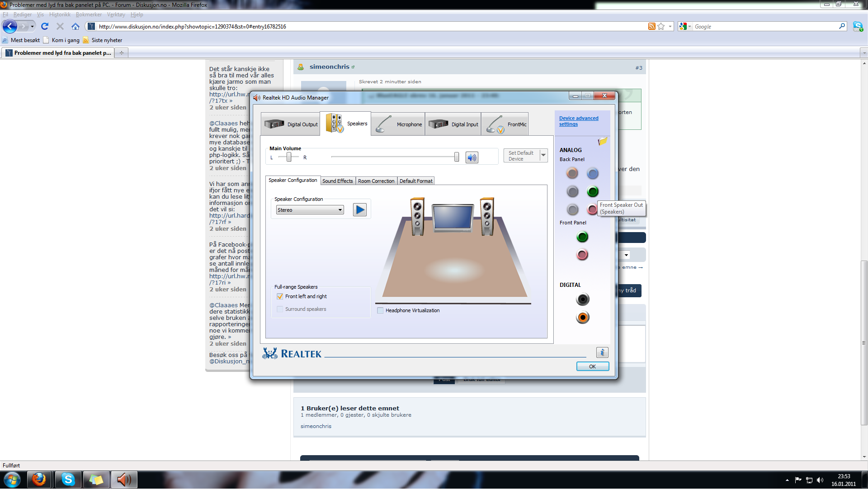Open Default Format tab
Viewport: 868px width, 490px height.
(x=416, y=181)
